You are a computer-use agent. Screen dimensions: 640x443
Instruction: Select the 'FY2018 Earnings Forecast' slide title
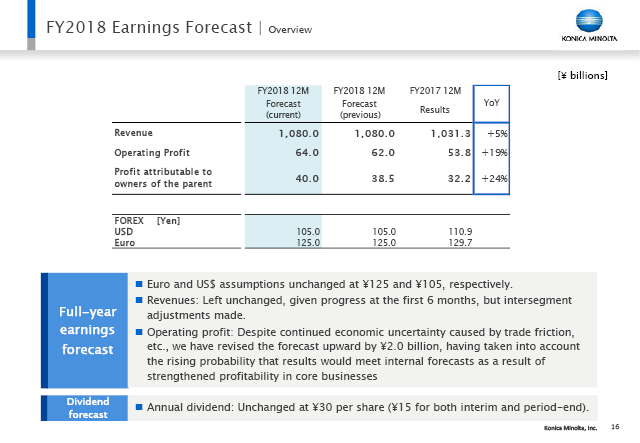(149, 27)
